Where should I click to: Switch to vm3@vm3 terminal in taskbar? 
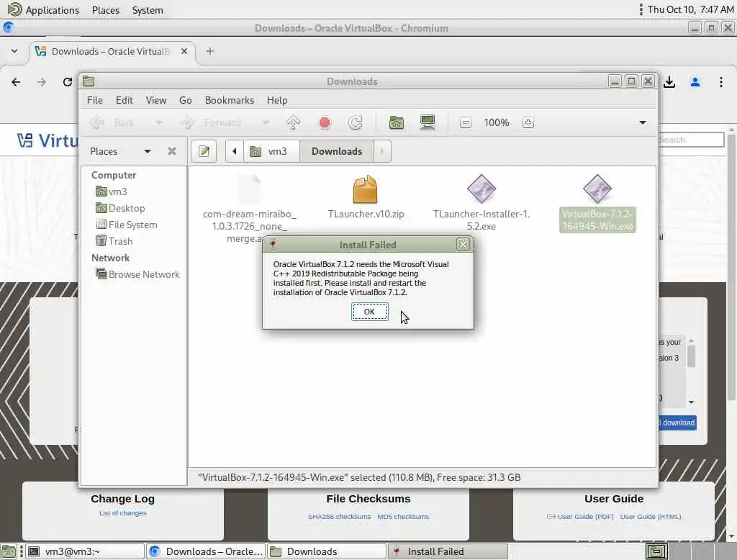tap(85, 551)
